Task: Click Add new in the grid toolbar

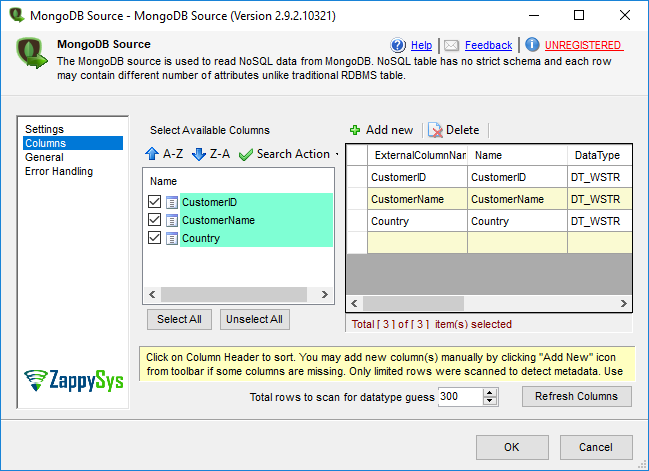Action: coord(381,130)
